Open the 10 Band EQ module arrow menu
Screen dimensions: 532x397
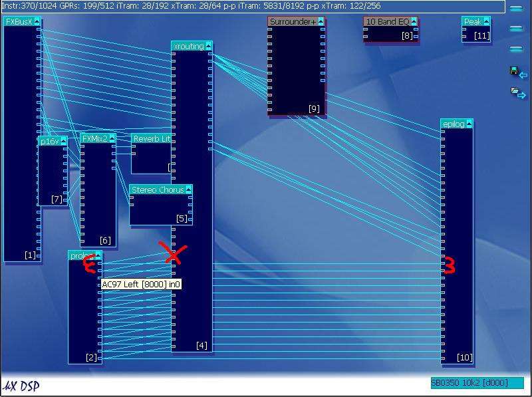pos(414,21)
